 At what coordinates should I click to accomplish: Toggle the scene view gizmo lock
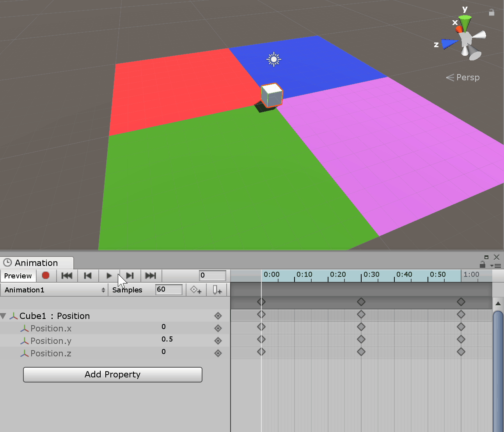pyautogui.click(x=492, y=12)
